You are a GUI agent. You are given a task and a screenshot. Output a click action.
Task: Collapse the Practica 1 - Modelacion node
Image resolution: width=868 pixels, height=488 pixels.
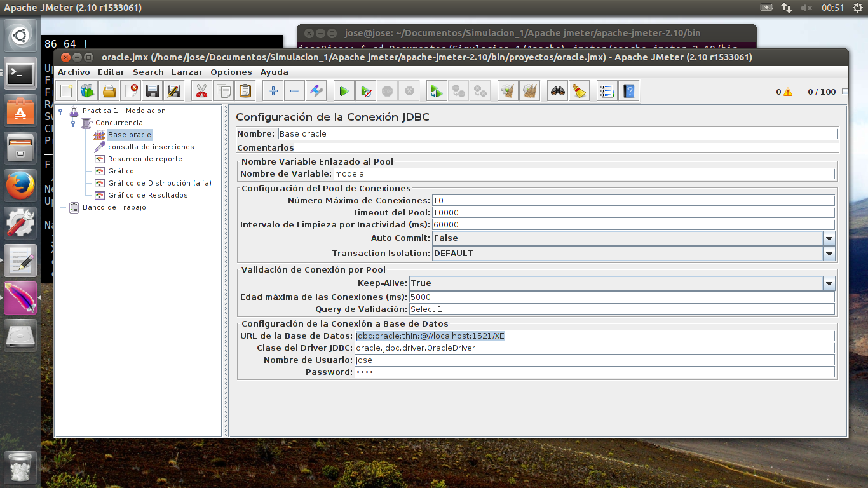pos(62,111)
